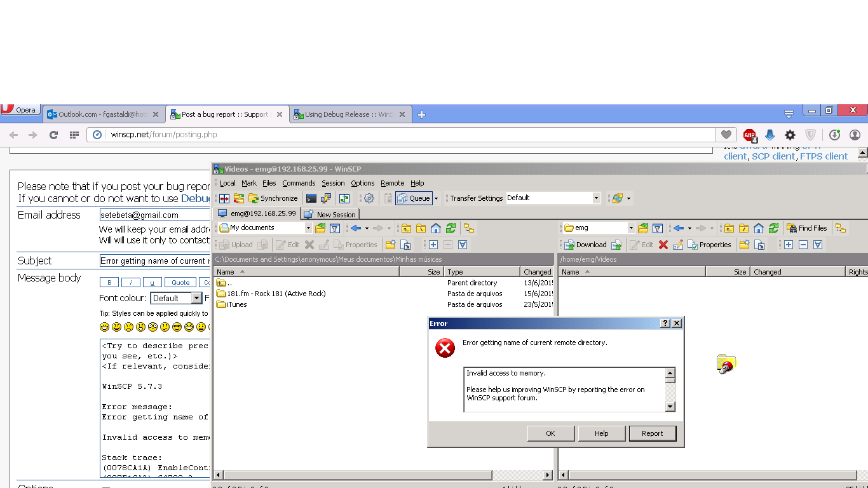868x488 pixels.
Task: Click Find Files in remote panel toolbar
Action: point(806,228)
